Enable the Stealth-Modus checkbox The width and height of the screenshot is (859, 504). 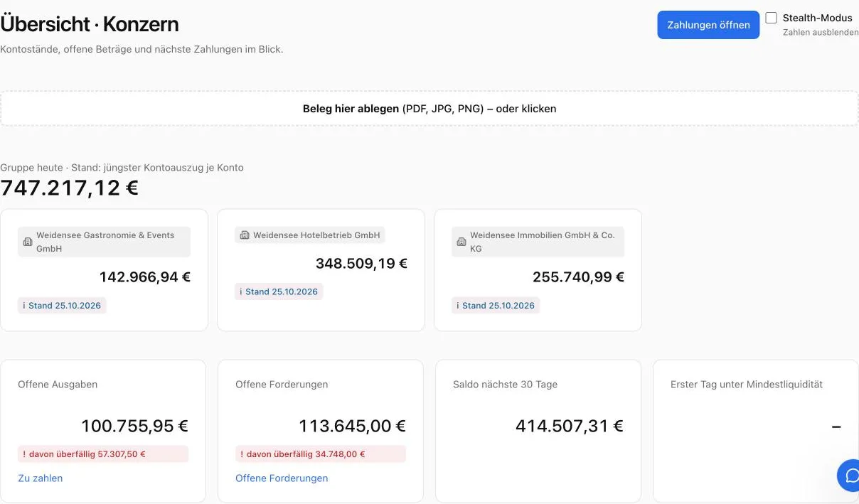(771, 18)
